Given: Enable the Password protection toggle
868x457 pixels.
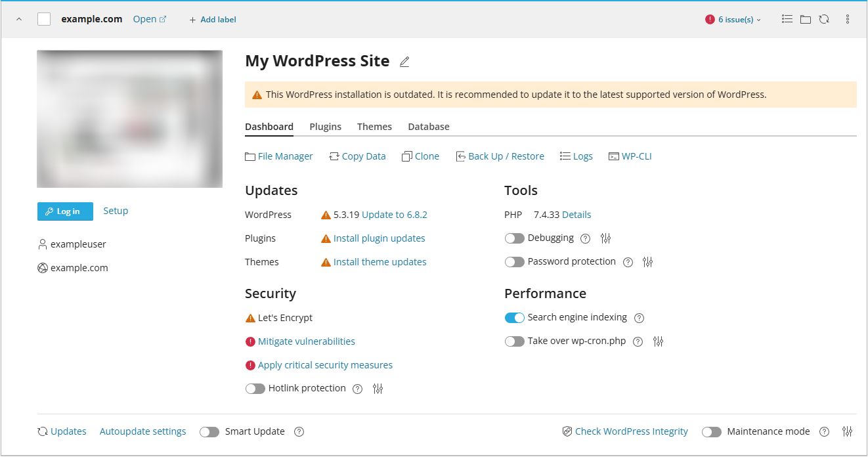Looking at the screenshot, I should (x=515, y=262).
